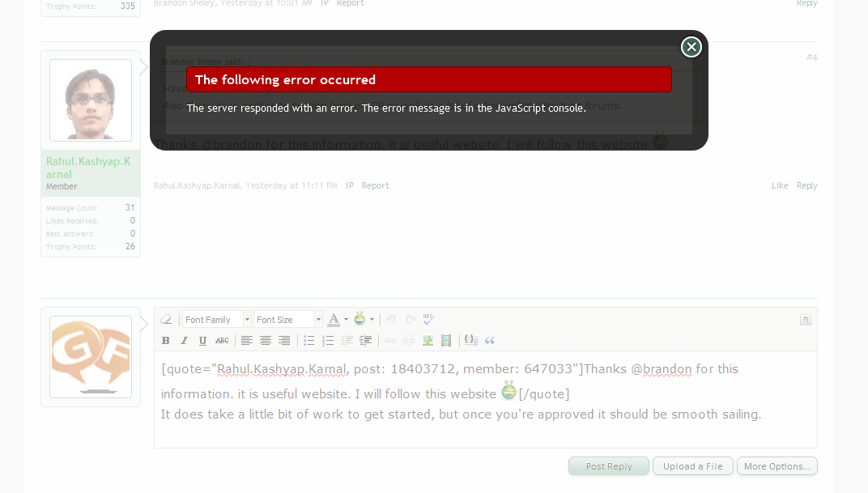Align text right
Screen dimensions: 868x493
click(284, 340)
